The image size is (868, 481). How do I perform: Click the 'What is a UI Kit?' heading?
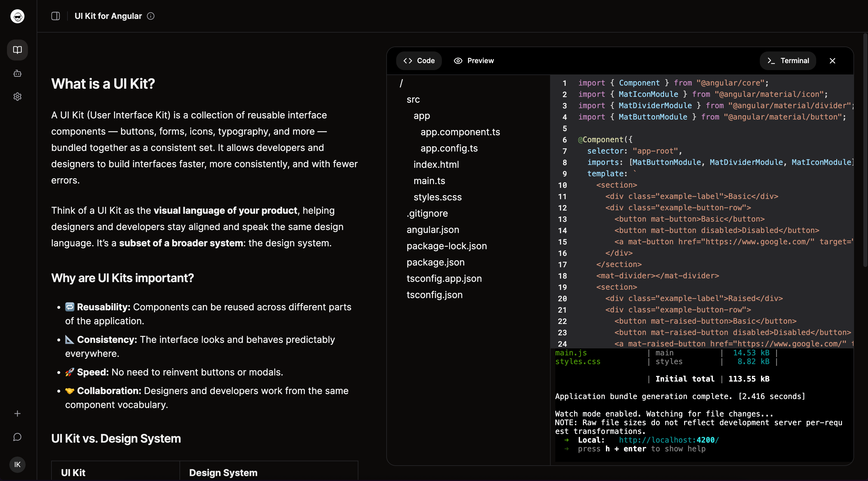(103, 83)
